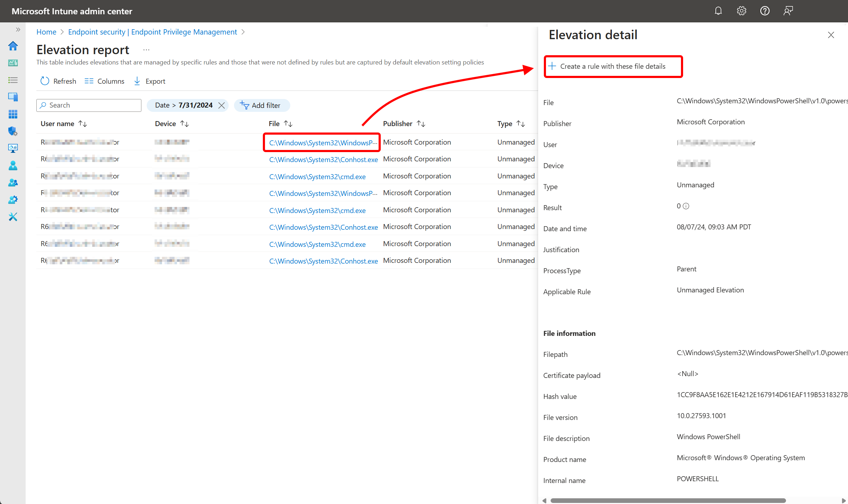Image resolution: width=848 pixels, height=504 pixels.
Task: Sort by Type column
Action: click(511, 124)
